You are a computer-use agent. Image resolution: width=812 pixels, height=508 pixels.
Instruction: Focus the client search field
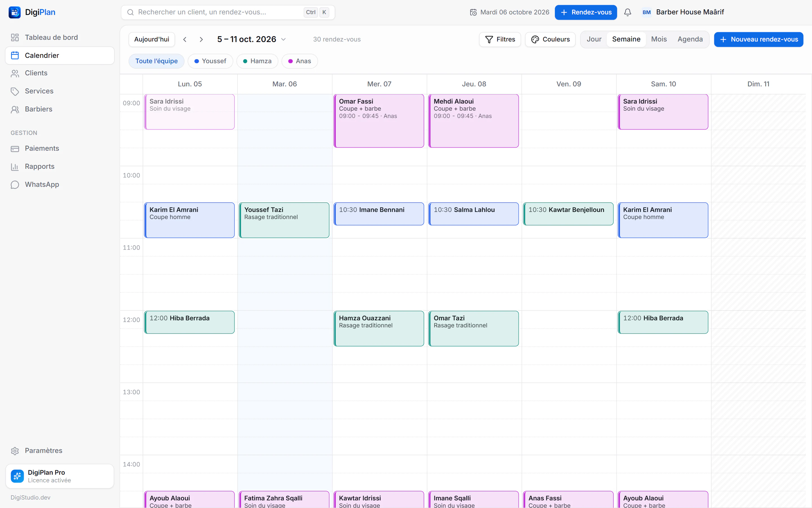pyautogui.click(x=228, y=12)
